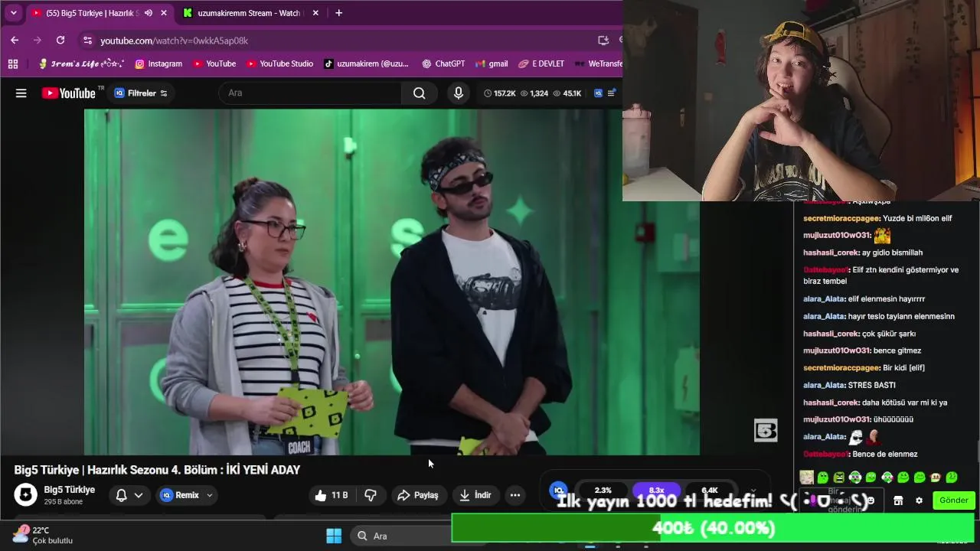Start voice search with microphone icon
This screenshot has height=551, width=980.
point(459,93)
